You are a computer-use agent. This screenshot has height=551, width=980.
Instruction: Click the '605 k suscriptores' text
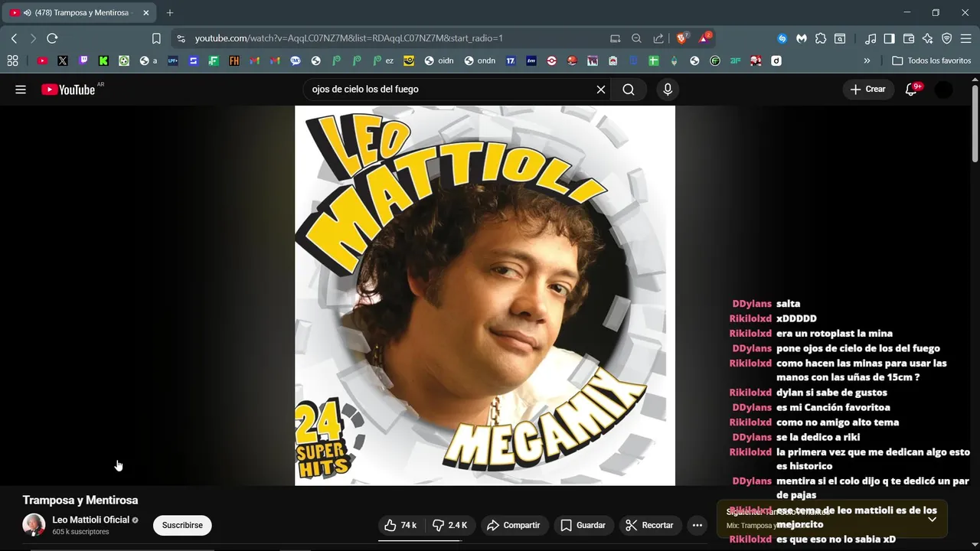pyautogui.click(x=80, y=532)
